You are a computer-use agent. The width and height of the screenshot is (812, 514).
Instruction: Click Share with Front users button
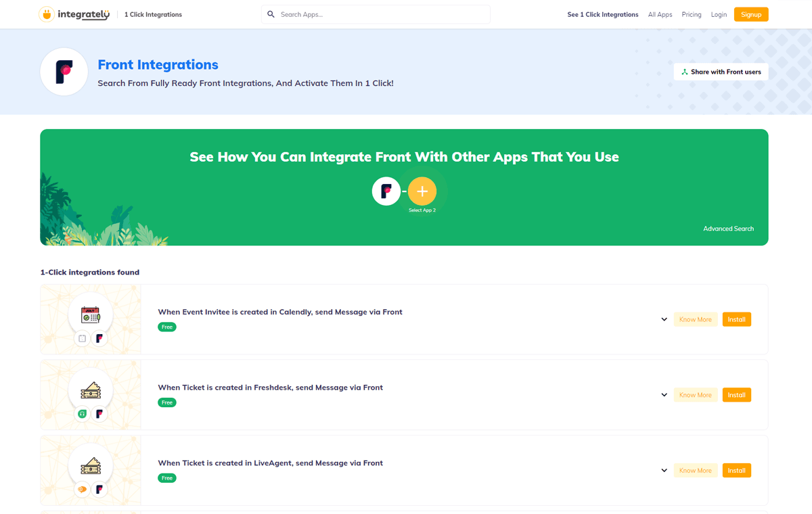pos(721,72)
